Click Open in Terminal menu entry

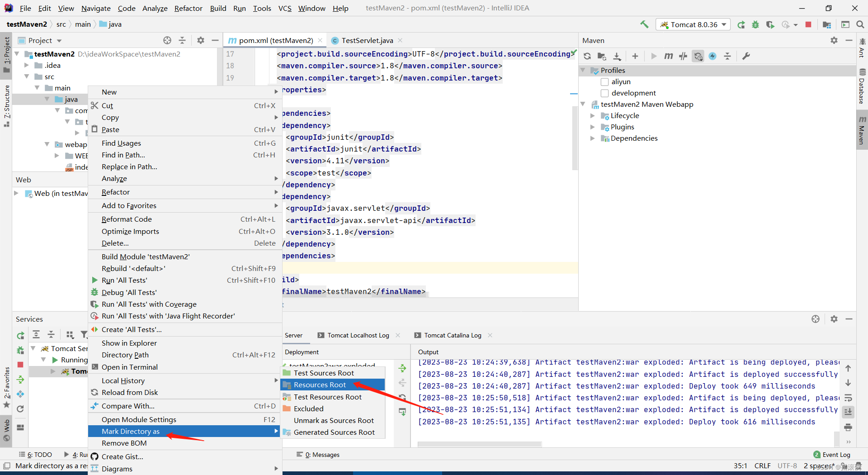pyautogui.click(x=185, y=367)
